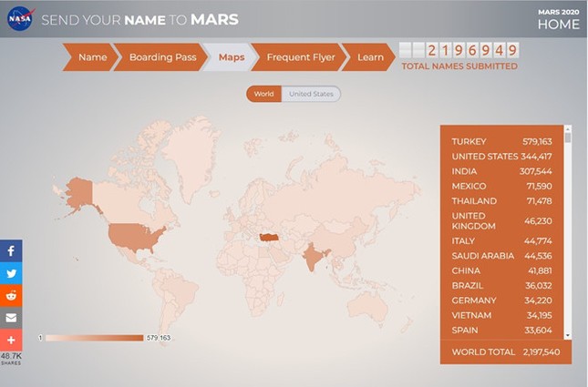Click the names submitted digit counter
The image size is (588, 387).
(x=459, y=50)
